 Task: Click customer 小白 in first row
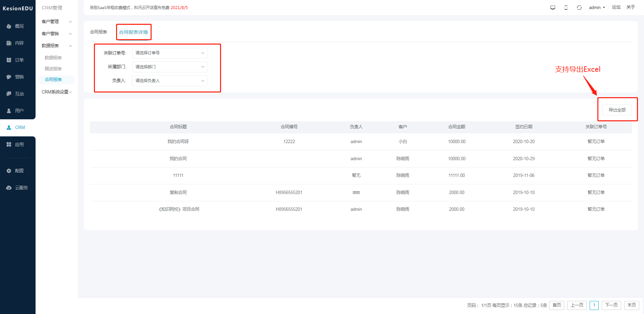[x=403, y=142]
